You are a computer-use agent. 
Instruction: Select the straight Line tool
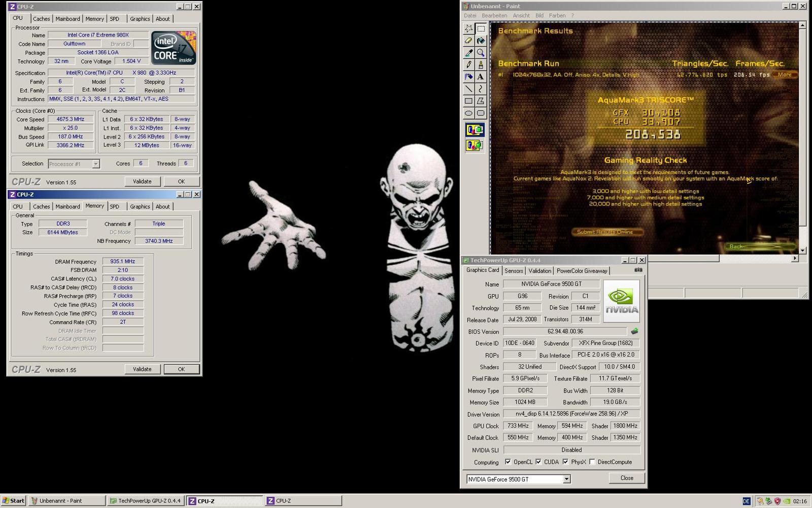click(468, 89)
